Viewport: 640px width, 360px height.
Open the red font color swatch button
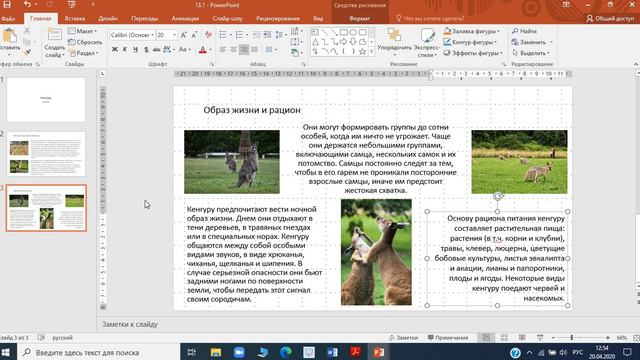[x=202, y=50]
